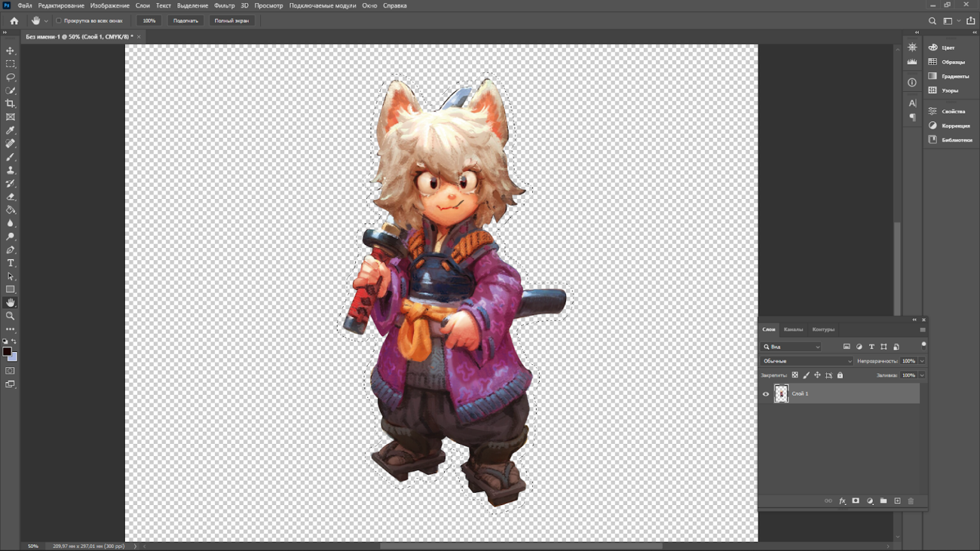
Task: Select the Horizontal Type tool
Action: 10,263
